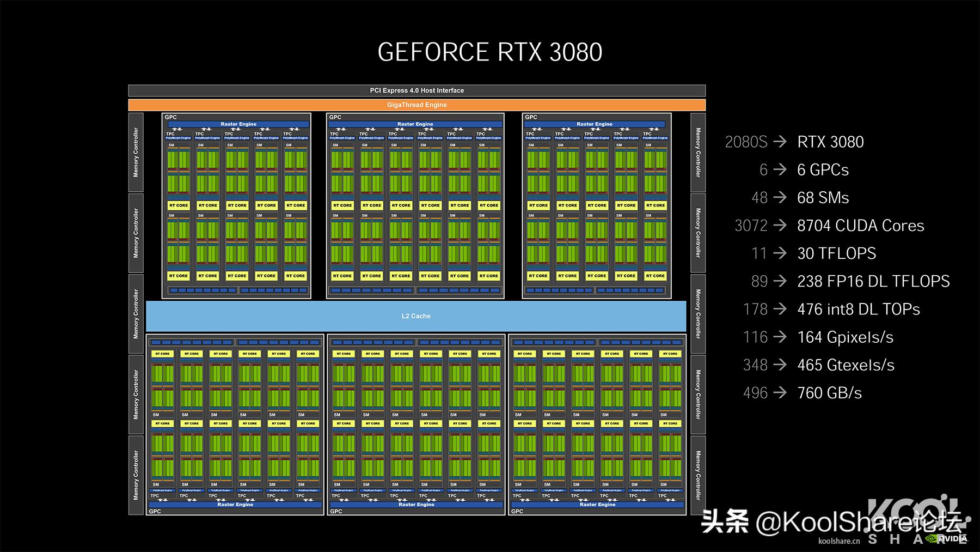Toggle the L2 Cache block
The image size is (980, 552).
pos(416,316)
